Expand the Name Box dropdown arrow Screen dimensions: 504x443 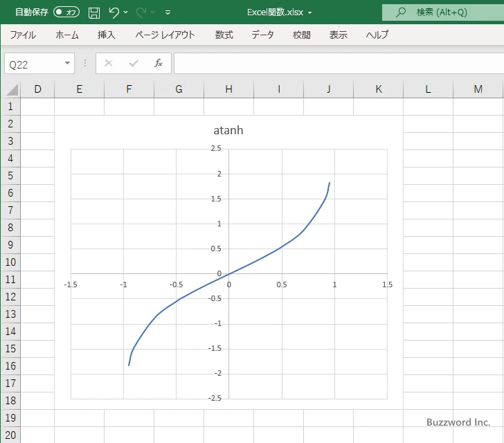[x=68, y=63]
